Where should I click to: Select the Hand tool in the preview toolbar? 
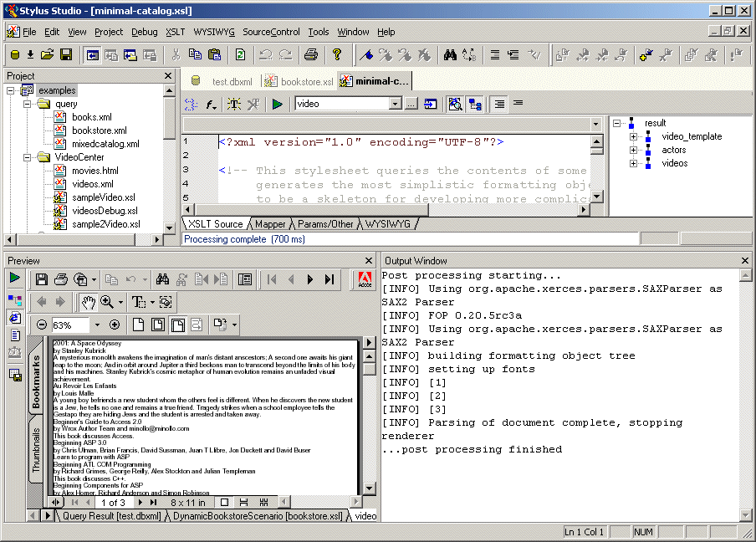(x=88, y=302)
